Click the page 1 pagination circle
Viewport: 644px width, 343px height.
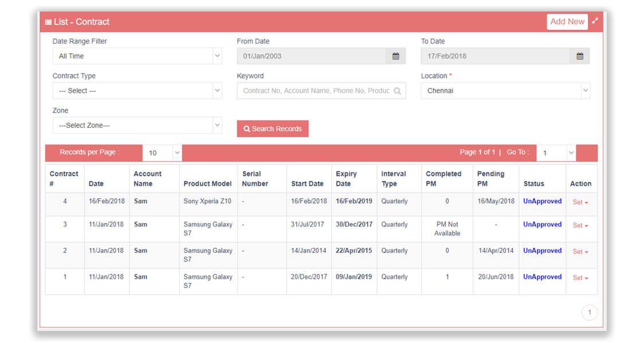[x=590, y=312]
